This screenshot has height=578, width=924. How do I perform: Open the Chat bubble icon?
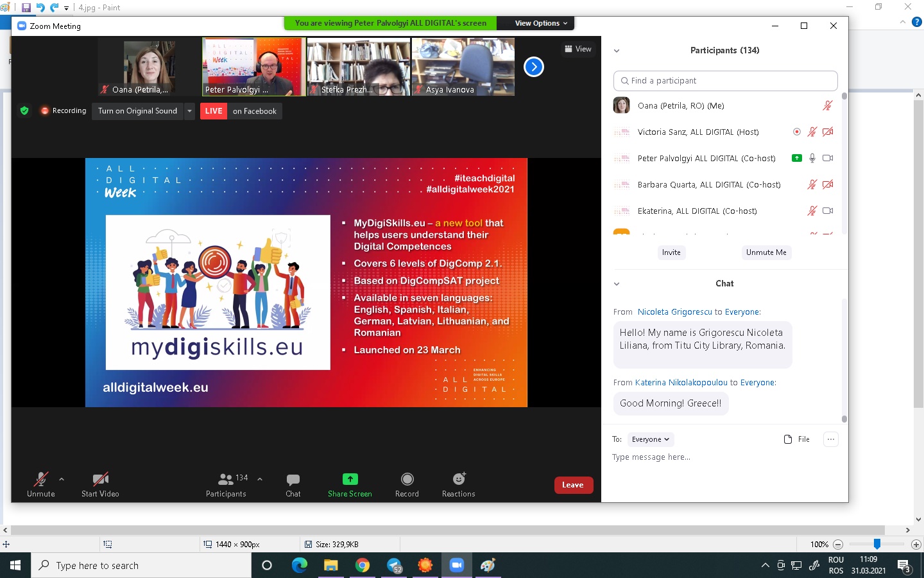pyautogui.click(x=293, y=479)
